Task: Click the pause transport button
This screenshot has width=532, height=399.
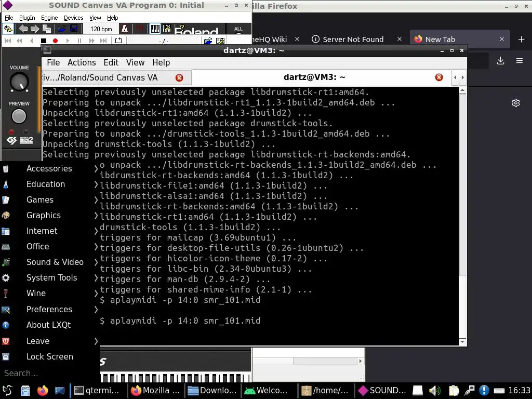Action: click(x=79, y=41)
